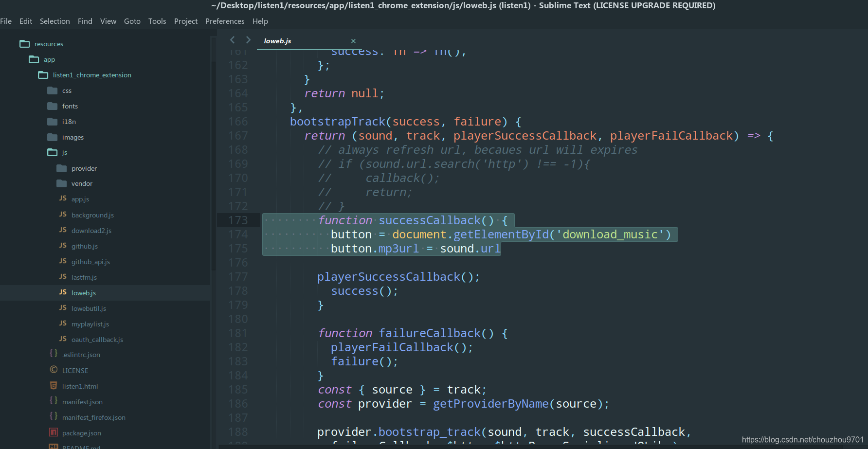The image size is (868, 449).
Task: Click the JS icon of background.js
Action: pos(63,215)
